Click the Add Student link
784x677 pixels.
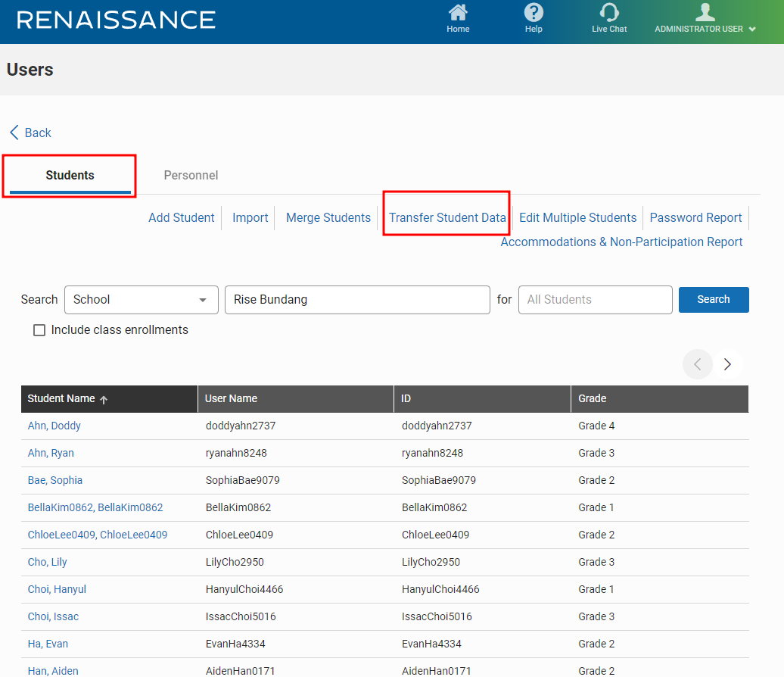click(x=182, y=217)
